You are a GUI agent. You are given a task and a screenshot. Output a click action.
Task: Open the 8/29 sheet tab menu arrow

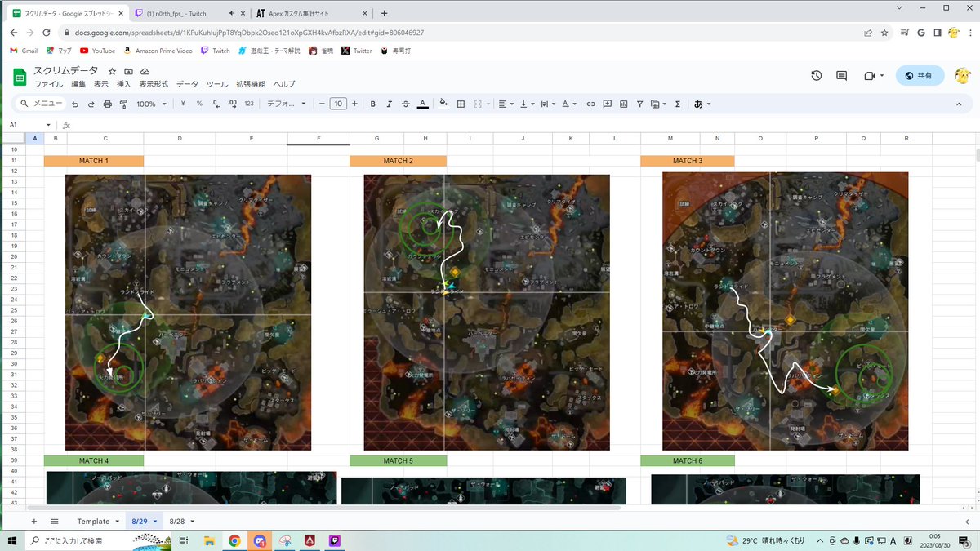click(x=155, y=521)
